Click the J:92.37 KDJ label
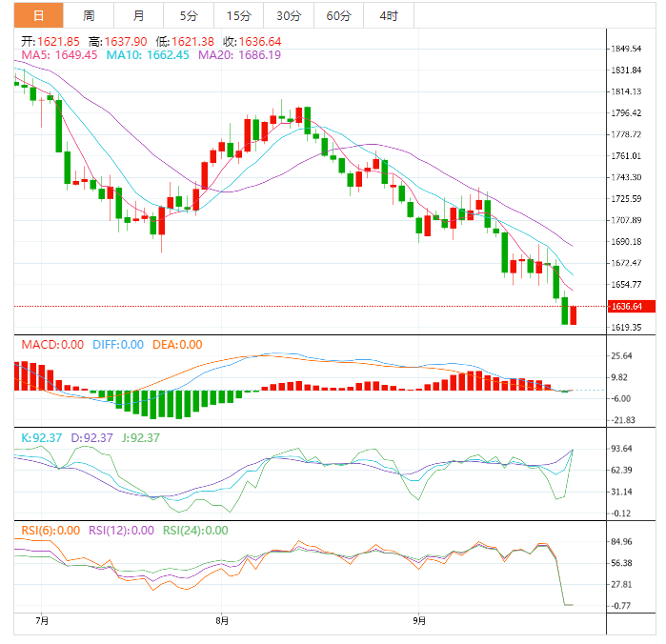Screen dimensions: 666x644 click(x=141, y=438)
